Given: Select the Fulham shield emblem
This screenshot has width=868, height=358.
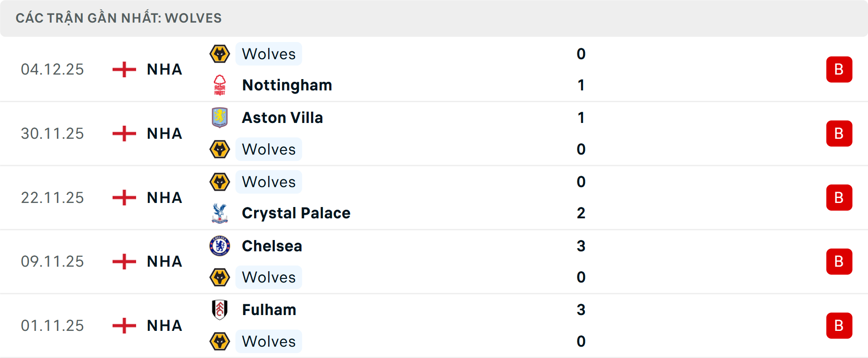Looking at the screenshot, I should (x=220, y=310).
